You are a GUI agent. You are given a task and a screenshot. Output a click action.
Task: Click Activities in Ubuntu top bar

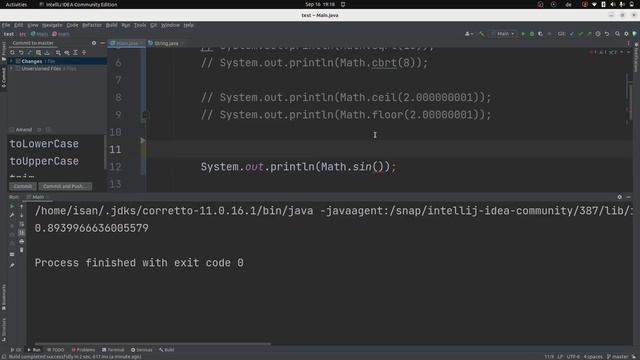tap(16, 4)
